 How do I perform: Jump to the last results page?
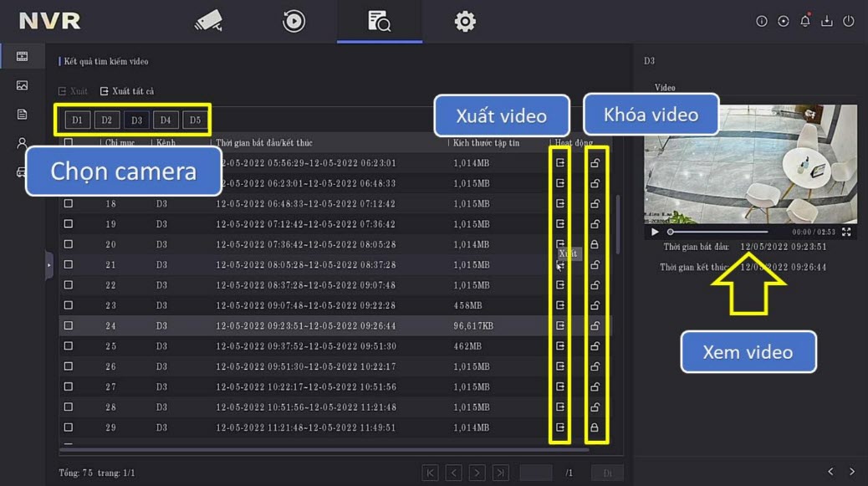pos(500,473)
